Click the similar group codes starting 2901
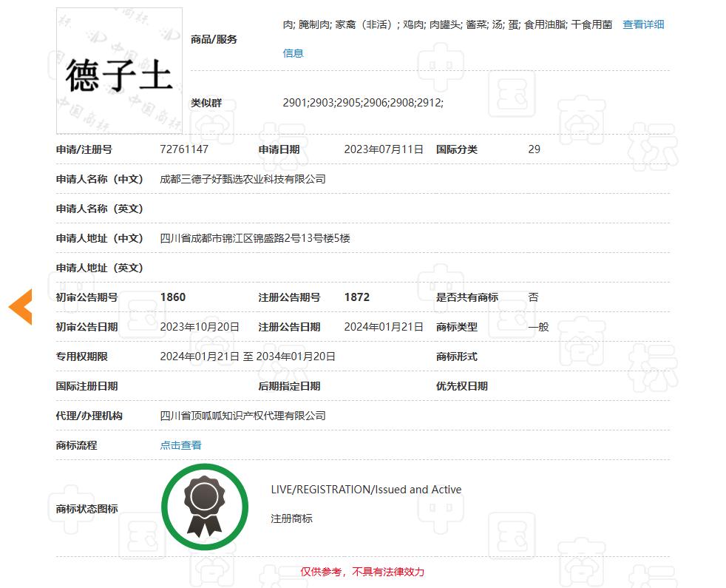Image resolution: width=726 pixels, height=588 pixels. click(362, 103)
